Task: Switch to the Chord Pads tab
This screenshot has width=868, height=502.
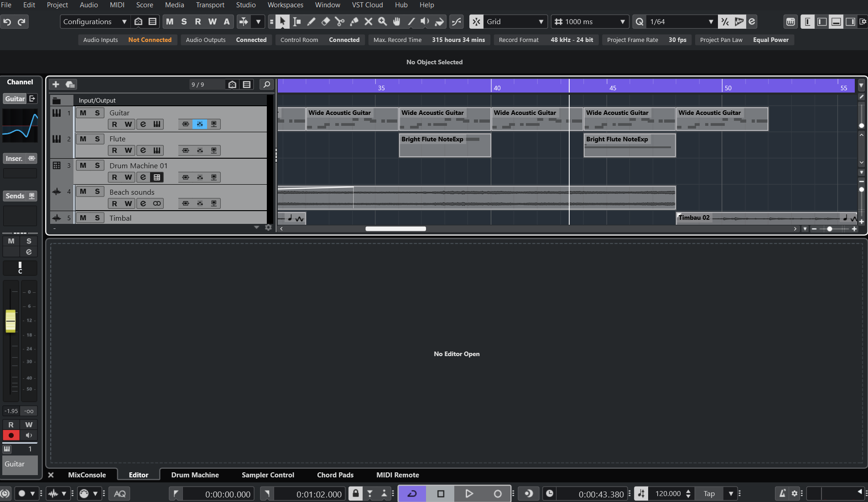Action: 335,475
